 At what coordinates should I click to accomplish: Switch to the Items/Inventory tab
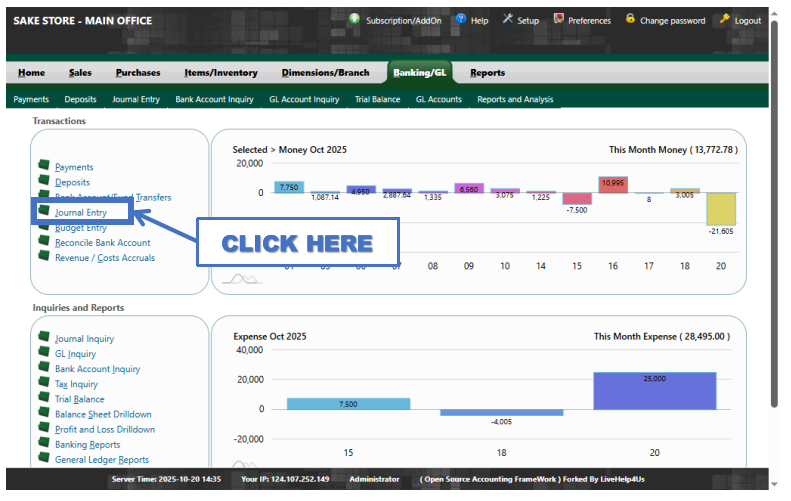click(x=220, y=73)
